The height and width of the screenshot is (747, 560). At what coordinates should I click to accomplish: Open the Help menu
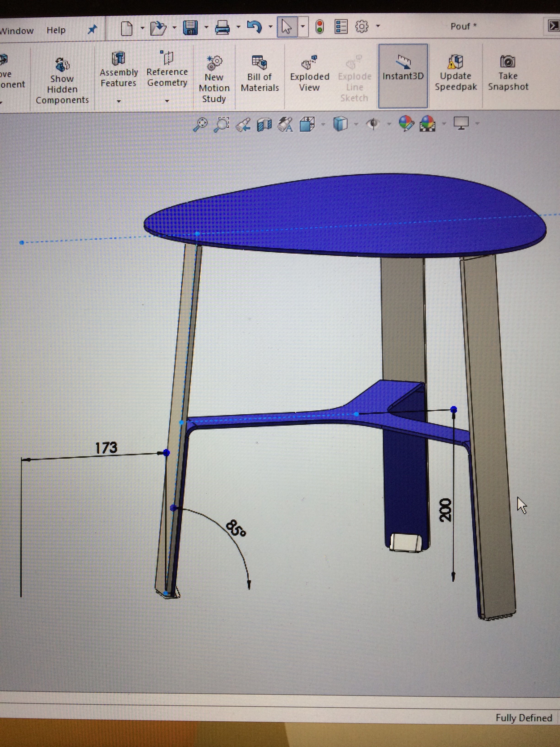pos(56,30)
